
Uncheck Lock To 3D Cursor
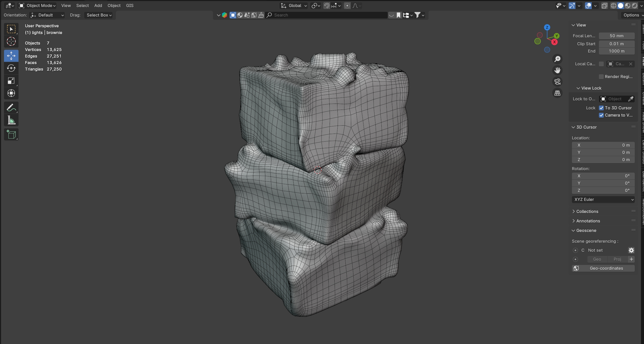(x=601, y=108)
